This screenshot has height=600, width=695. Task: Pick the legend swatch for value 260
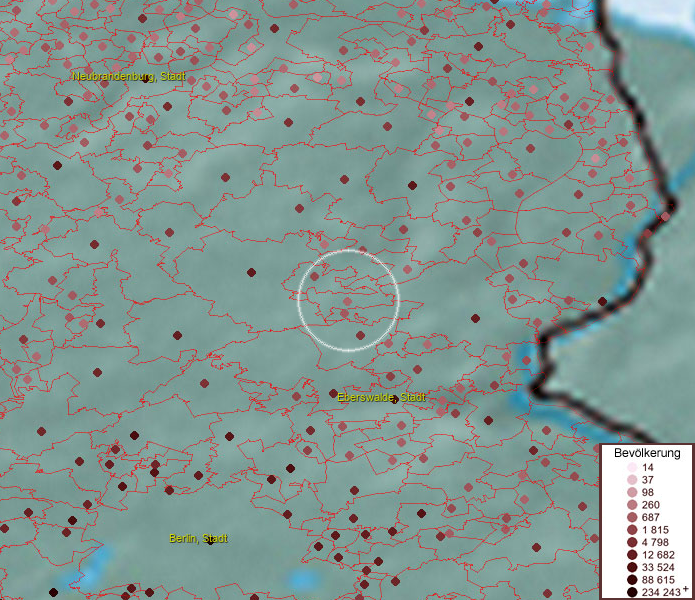(x=633, y=505)
